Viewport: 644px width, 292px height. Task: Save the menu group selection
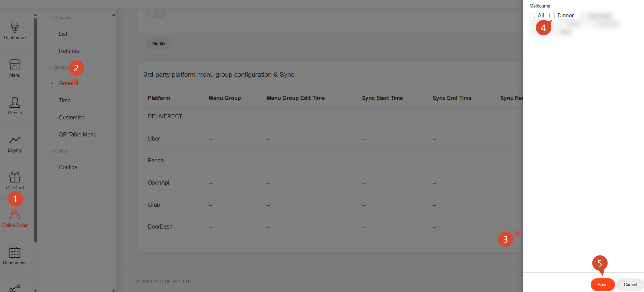pos(603,284)
